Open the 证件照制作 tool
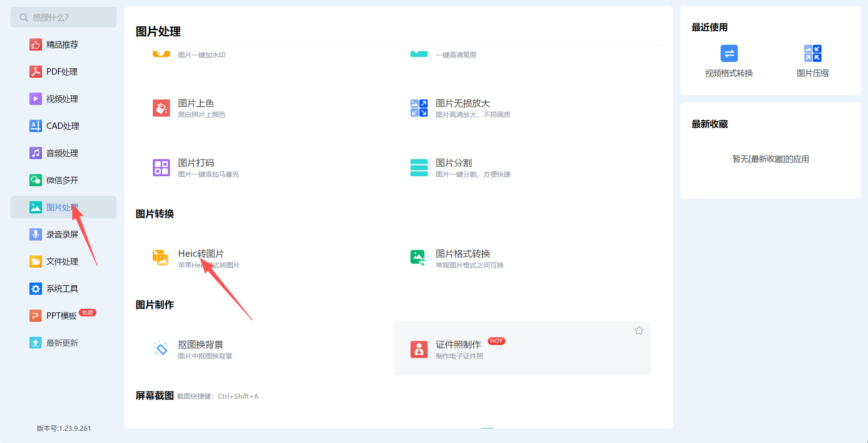The height and width of the screenshot is (443, 868). click(458, 344)
